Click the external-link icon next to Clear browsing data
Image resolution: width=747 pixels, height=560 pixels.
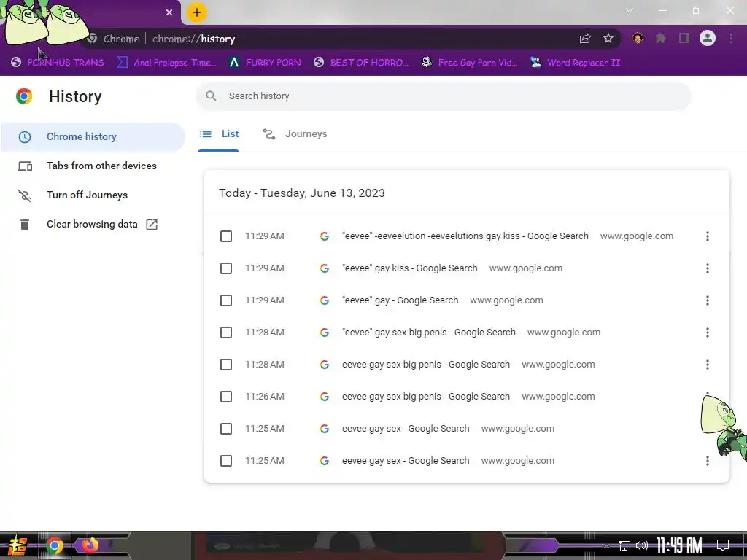click(x=152, y=225)
